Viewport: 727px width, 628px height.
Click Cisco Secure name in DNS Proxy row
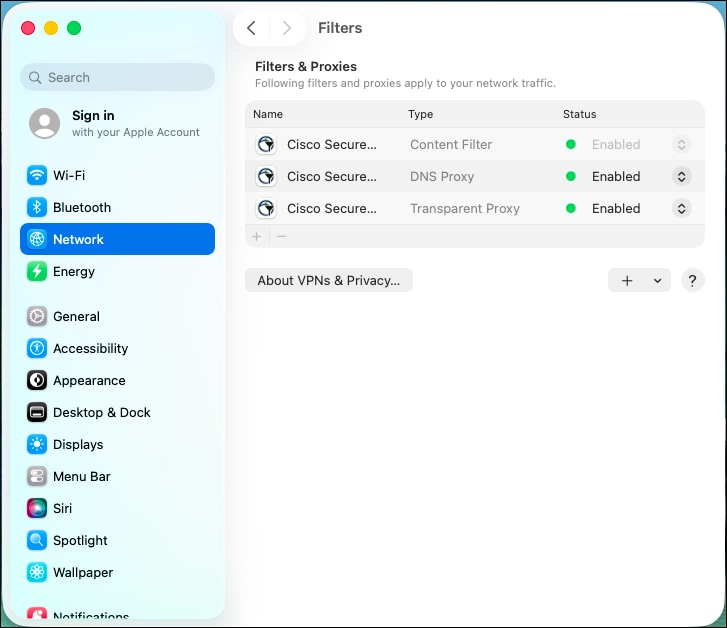pyautogui.click(x=332, y=176)
